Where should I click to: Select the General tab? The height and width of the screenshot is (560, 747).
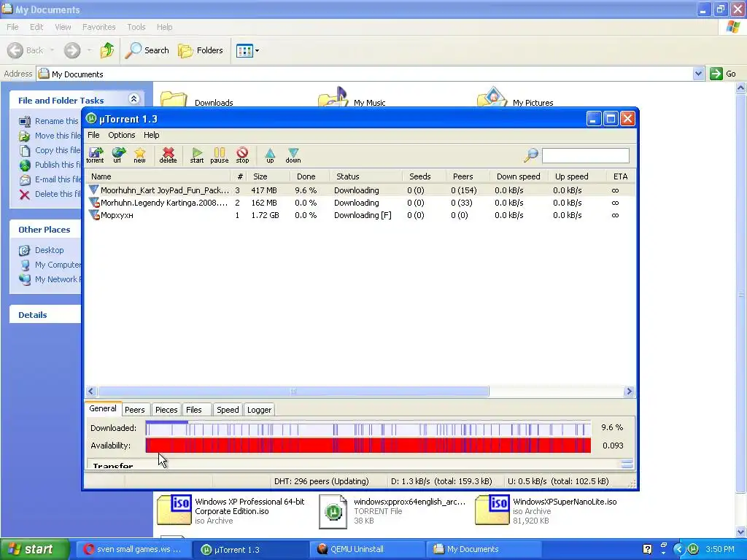pyautogui.click(x=103, y=408)
